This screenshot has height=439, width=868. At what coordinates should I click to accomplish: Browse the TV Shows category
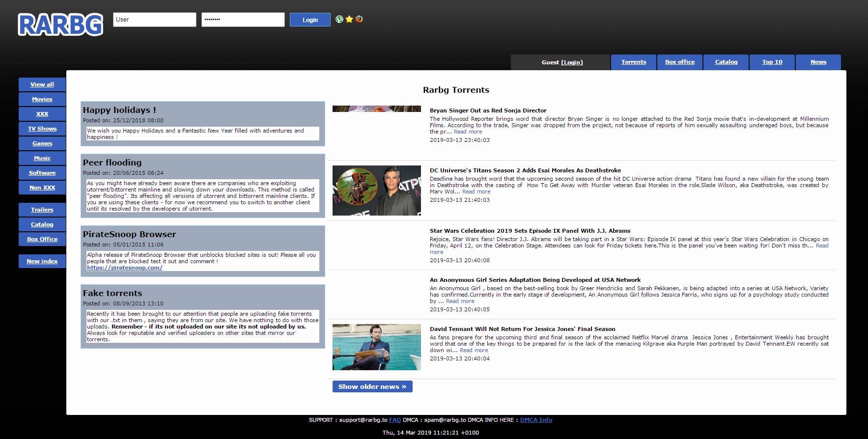tap(42, 129)
